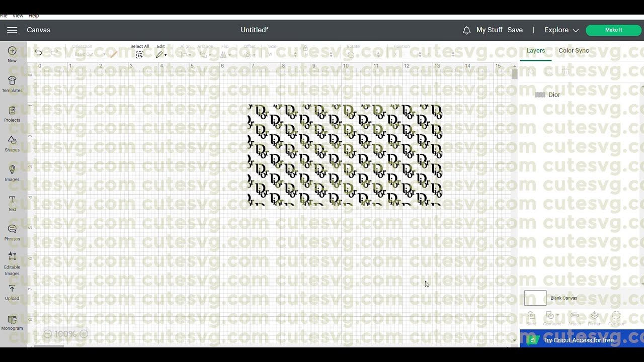Click the Offset tool icon
Image resolution: width=644 pixels, height=362 pixels.
pyautogui.click(x=248, y=55)
